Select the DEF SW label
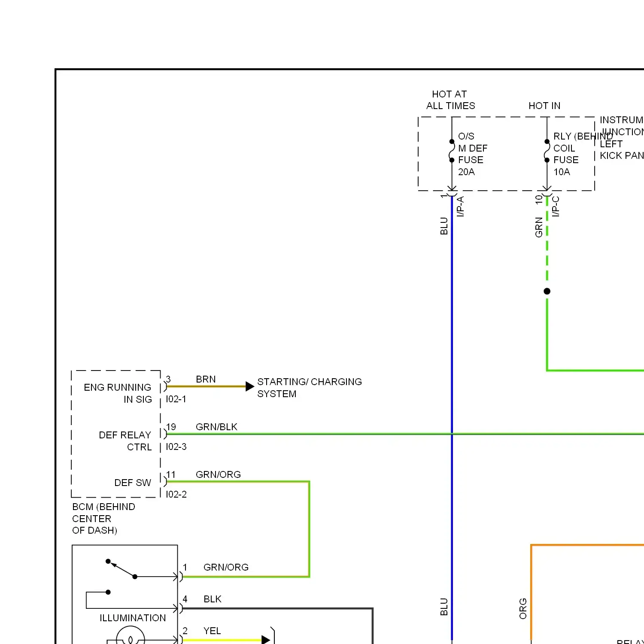644x644 pixels. point(133,483)
